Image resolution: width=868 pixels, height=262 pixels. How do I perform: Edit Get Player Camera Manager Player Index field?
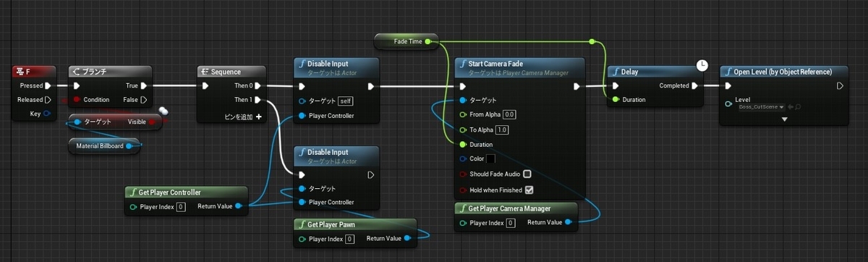click(x=511, y=222)
